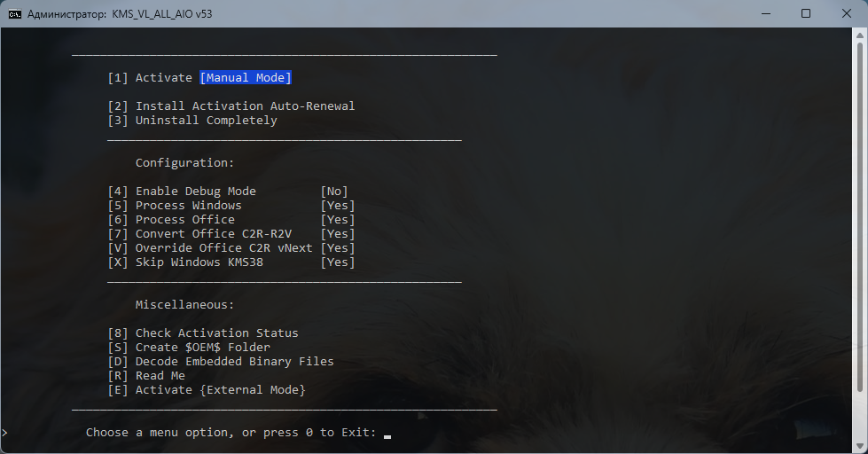The width and height of the screenshot is (868, 454).
Task: Click the [No] value for Debug Mode
Action: coord(334,191)
